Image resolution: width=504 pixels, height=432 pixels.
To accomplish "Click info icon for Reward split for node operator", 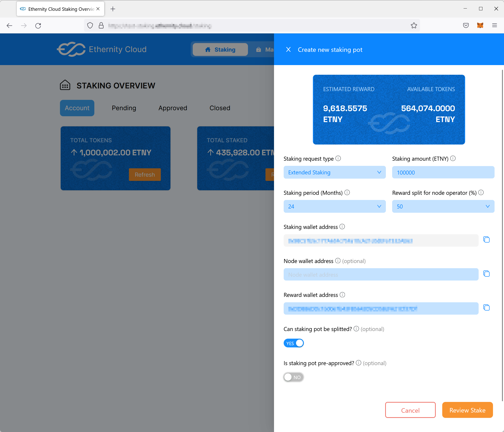I will click(x=481, y=193).
